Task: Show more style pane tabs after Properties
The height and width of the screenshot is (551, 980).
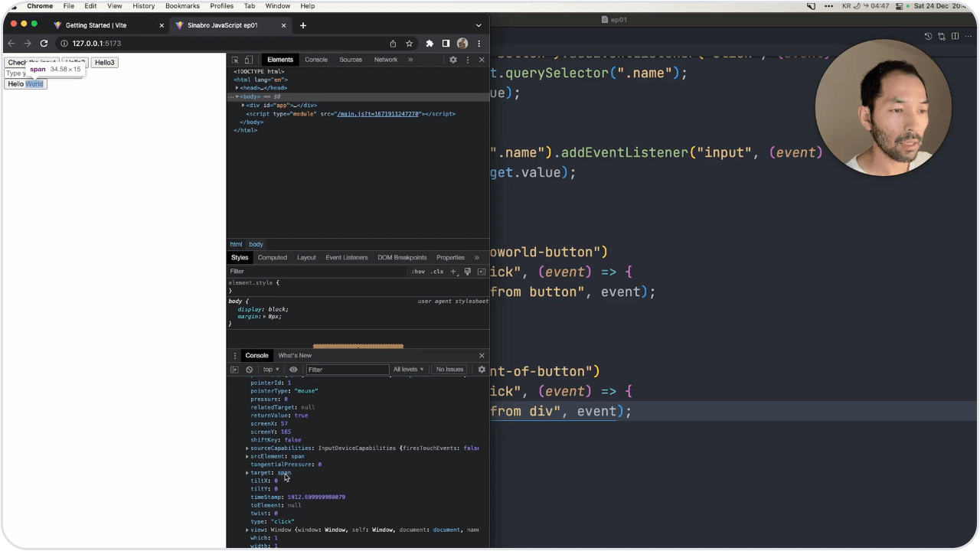Action: pyautogui.click(x=476, y=257)
